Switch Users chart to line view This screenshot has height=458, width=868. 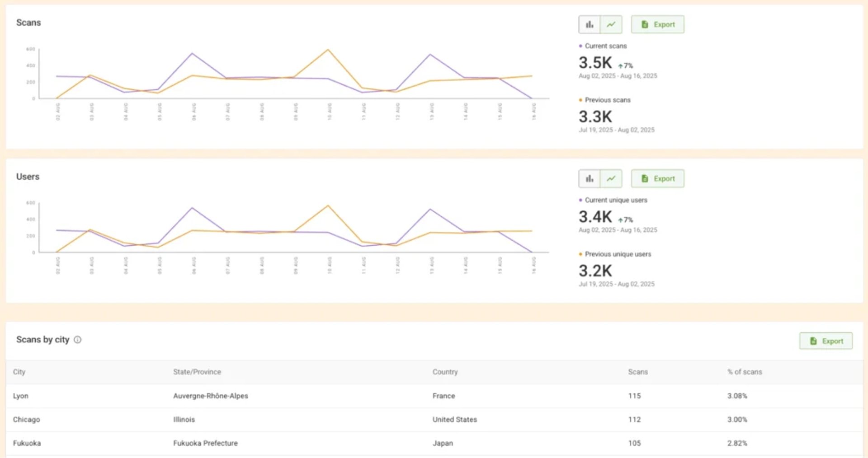tap(611, 178)
